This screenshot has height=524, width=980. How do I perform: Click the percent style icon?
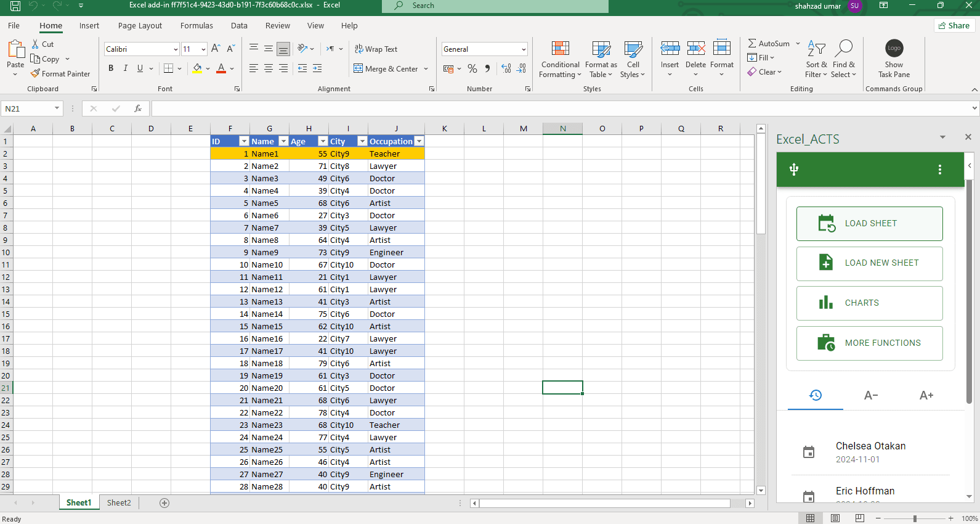point(472,68)
